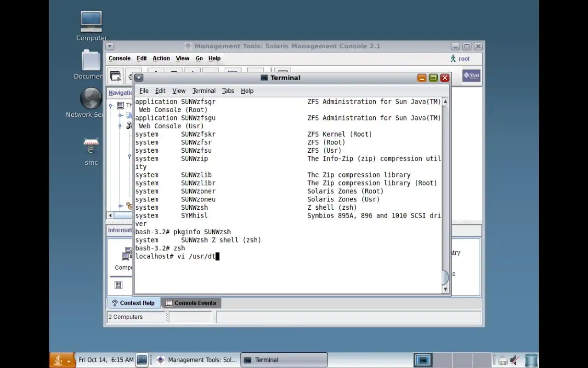Click 'SUNWzfsgr' package name in Terminal
588x368 pixels.
click(x=198, y=102)
